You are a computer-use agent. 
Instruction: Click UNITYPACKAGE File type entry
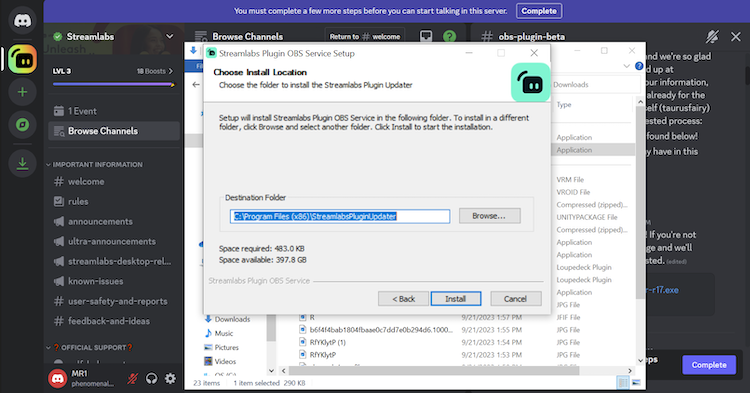[x=586, y=217]
